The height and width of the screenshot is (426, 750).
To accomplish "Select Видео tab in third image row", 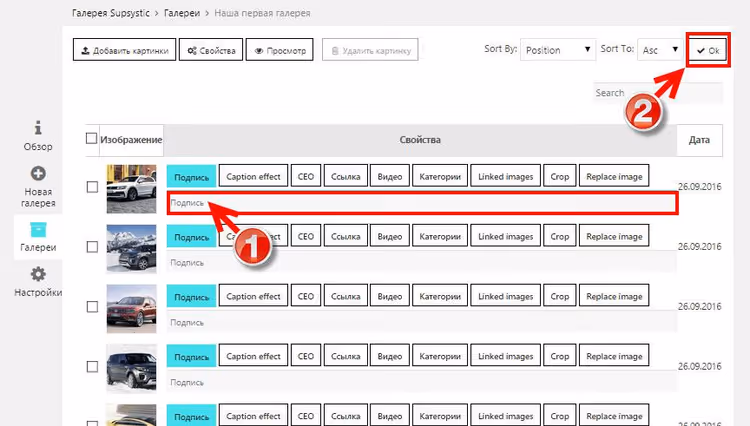I will [390, 296].
